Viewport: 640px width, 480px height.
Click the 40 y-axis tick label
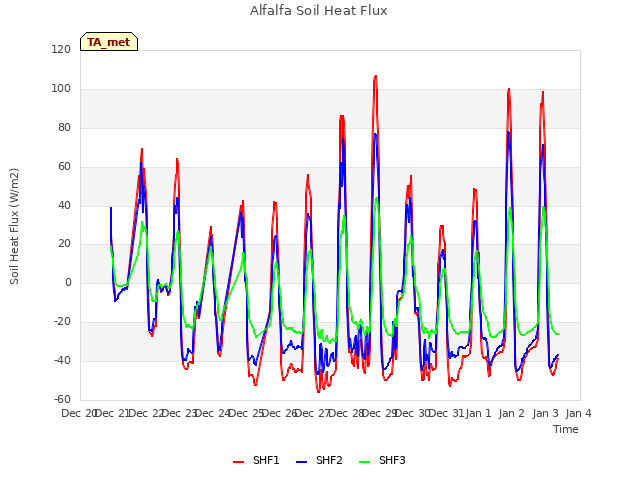coord(64,205)
